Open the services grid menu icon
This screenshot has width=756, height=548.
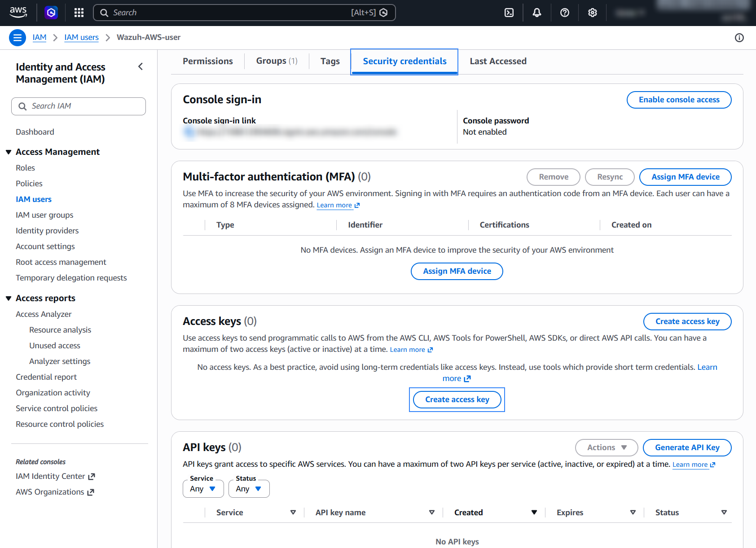[79, 13]
